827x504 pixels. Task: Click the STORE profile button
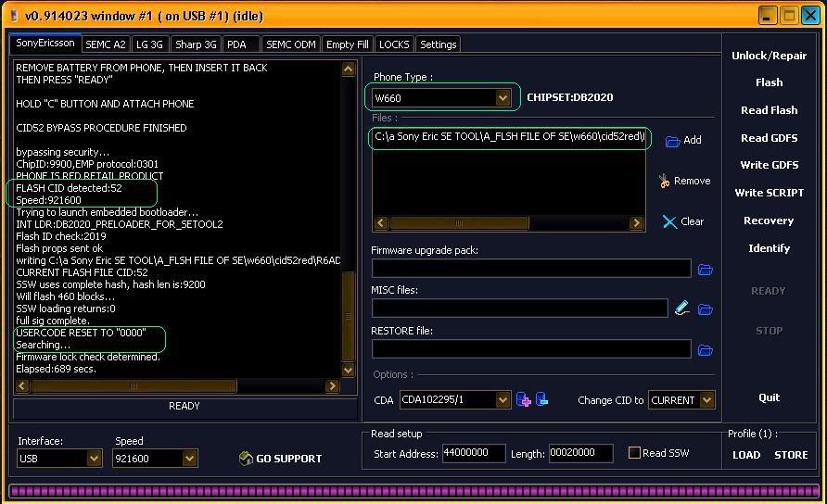click(791, 455)
